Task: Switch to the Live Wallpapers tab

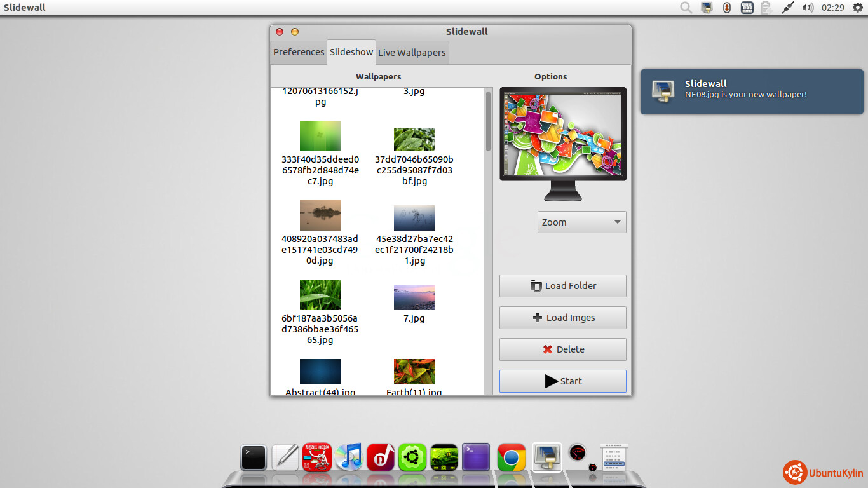Action: tap(412, 53)
